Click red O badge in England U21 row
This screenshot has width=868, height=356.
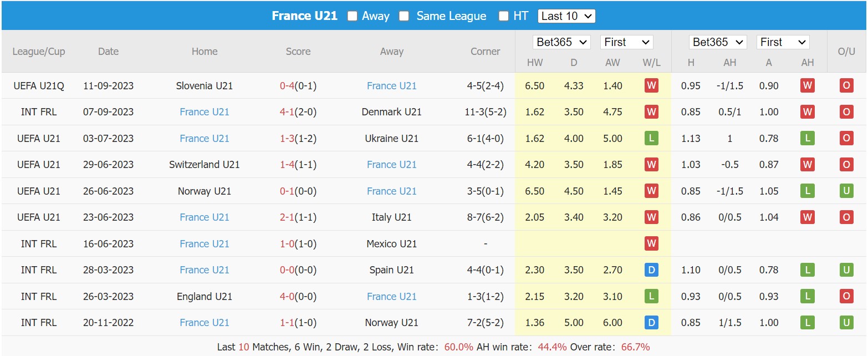click(846, 297)
